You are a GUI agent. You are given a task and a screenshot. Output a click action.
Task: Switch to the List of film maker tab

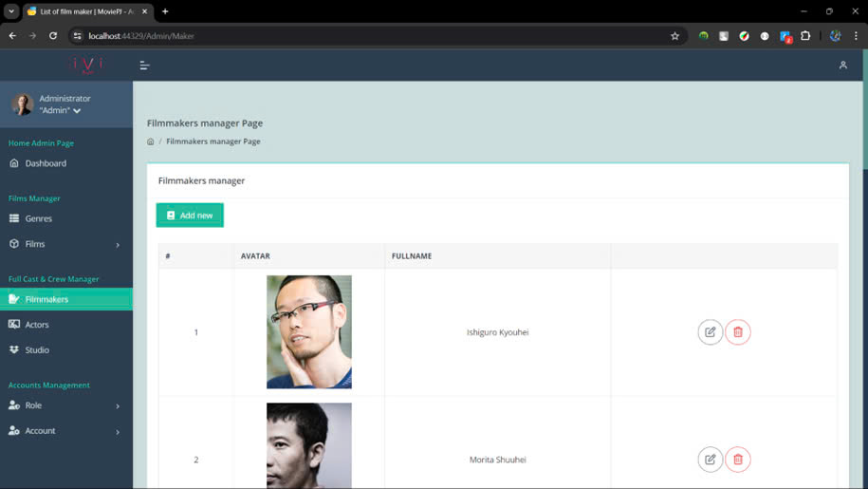87,11
